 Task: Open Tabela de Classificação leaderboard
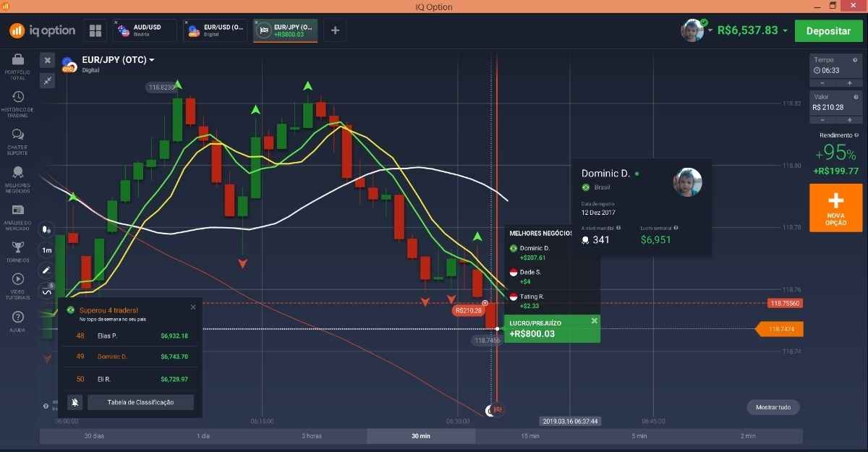[140, 402]
